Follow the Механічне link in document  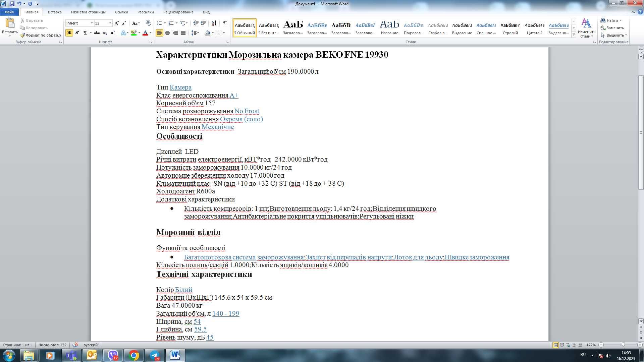pos(218,127)
